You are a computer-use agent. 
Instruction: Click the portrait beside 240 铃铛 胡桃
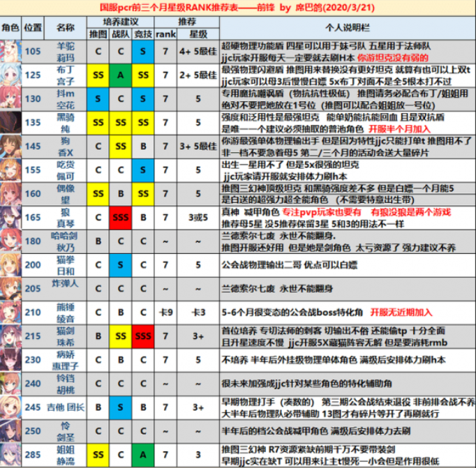10,384
